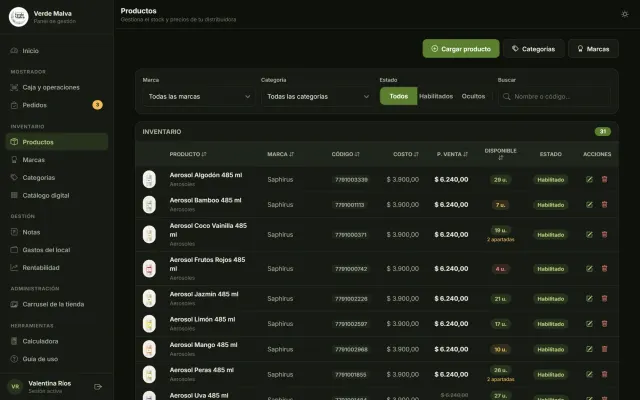The width and height of the screenshot is (640, 400).
Task: Delete the Aerosol Peras 485 ml product
Action: 604,374
